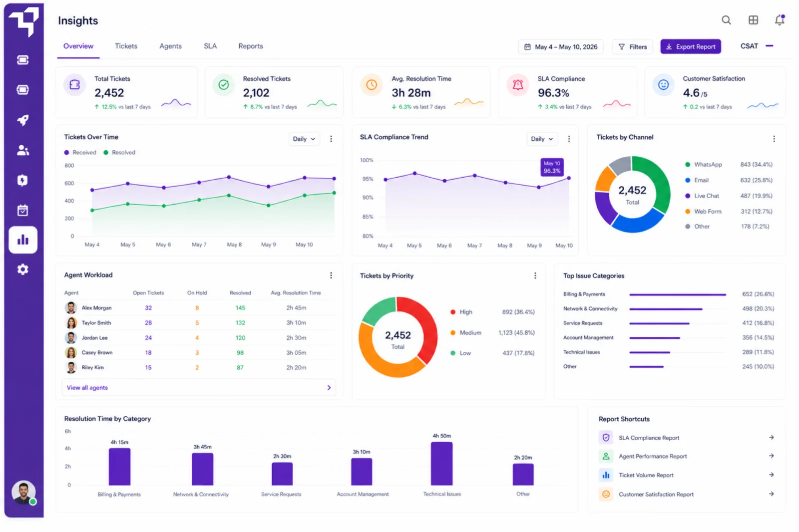Click the Billing & Payments category progress bar

678,294
